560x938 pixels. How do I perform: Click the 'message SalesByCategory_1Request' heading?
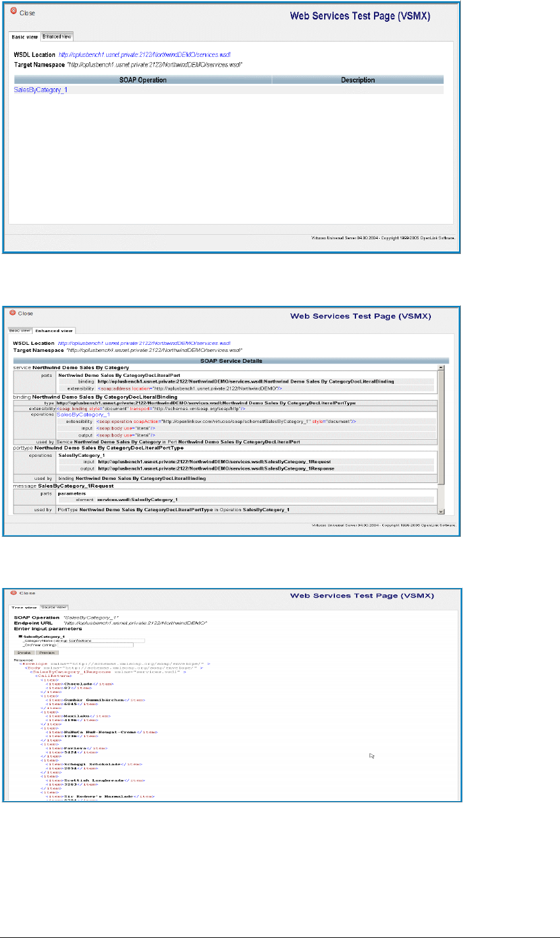(64, 486)
